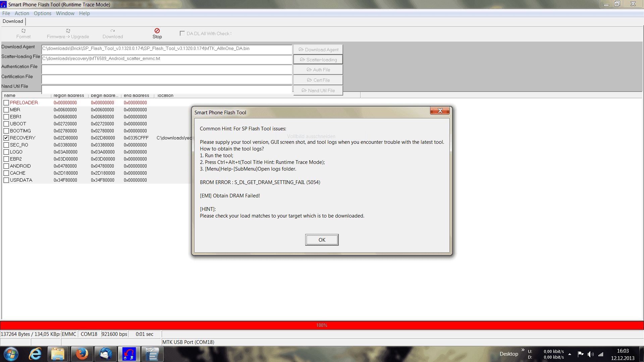Click the Download toolbar icon

click(113, 31)
